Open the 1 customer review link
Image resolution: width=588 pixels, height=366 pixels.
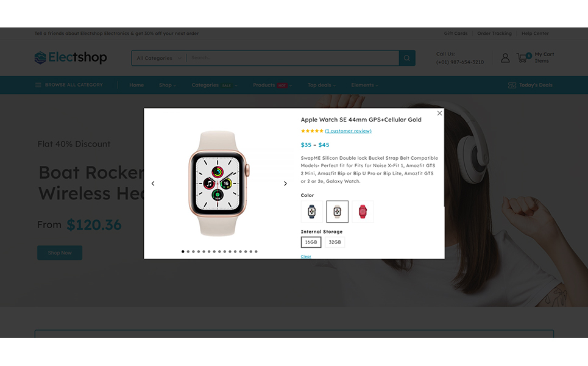(x=348, y=131)
